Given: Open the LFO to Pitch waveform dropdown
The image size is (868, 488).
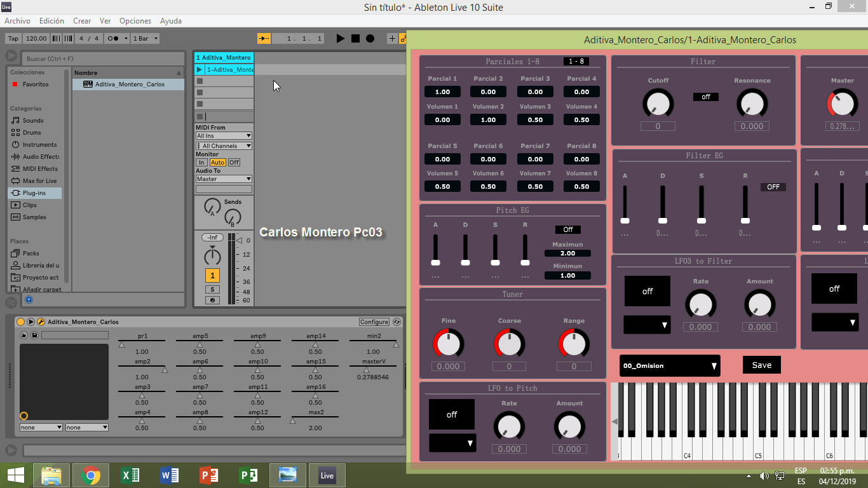Looking at the screenshot, I should tap(452, 443).
